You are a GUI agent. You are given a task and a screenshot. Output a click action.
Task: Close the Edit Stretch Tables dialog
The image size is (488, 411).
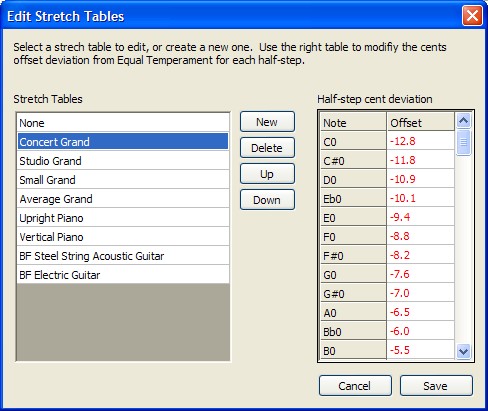pos(472,16)
